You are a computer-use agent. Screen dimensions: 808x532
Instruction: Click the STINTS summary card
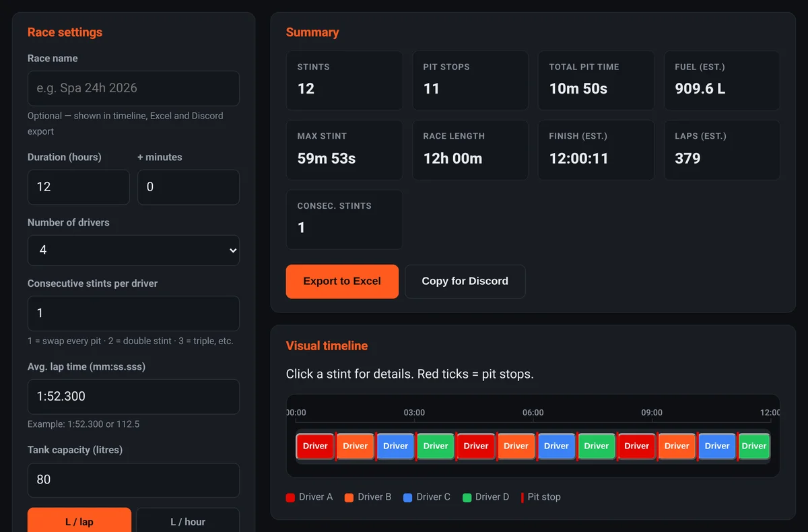345,81
